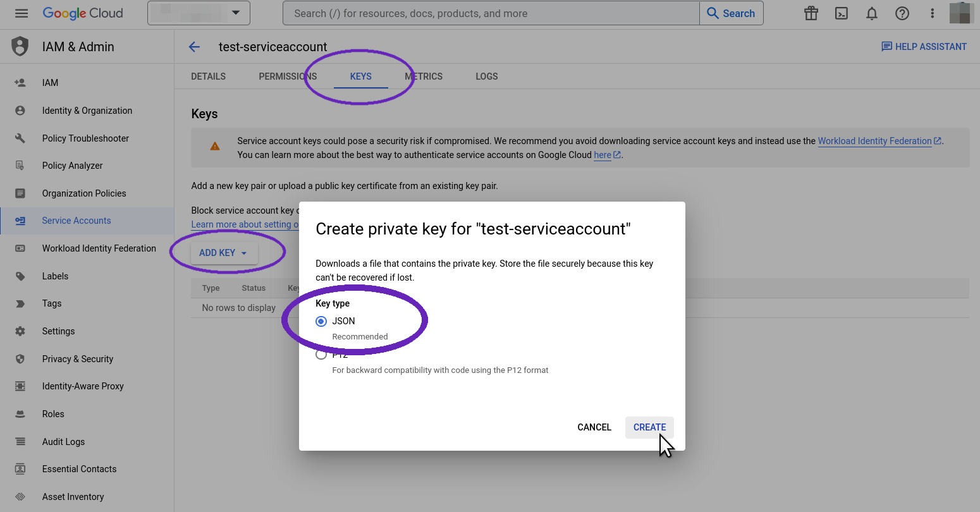This screenshot has width=980, height=512.
Task: Select the P12 key type
Action: [x=321, y=354]
